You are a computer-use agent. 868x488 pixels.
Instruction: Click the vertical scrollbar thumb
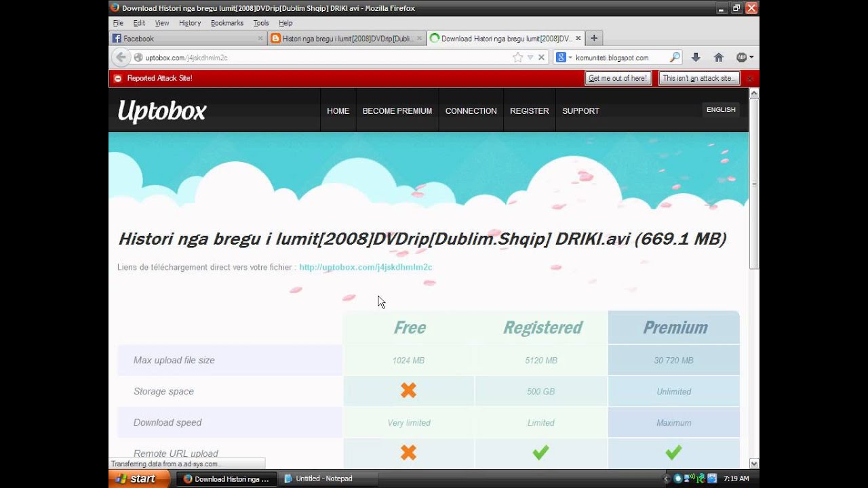pos(754,183)
